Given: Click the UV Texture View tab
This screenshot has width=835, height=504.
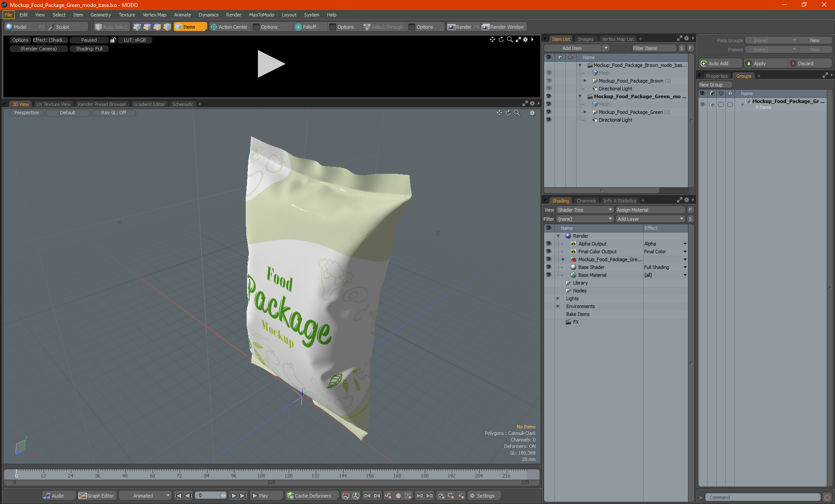Looking at the screenshot, I should 53,104.
